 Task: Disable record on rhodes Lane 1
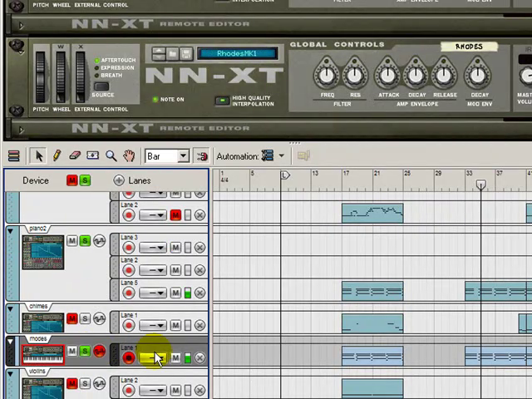129,357
